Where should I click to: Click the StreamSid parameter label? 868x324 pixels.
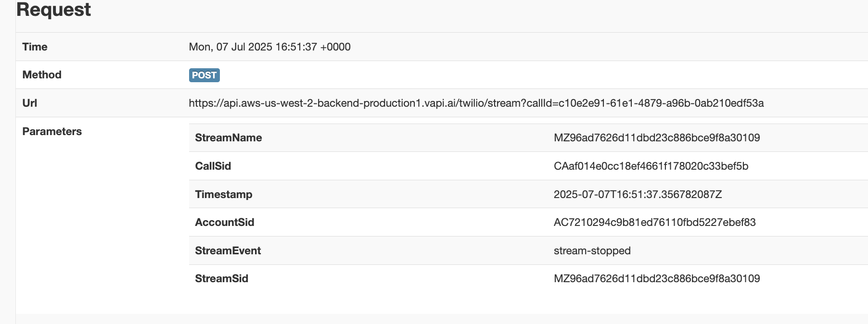coord(221,278)
